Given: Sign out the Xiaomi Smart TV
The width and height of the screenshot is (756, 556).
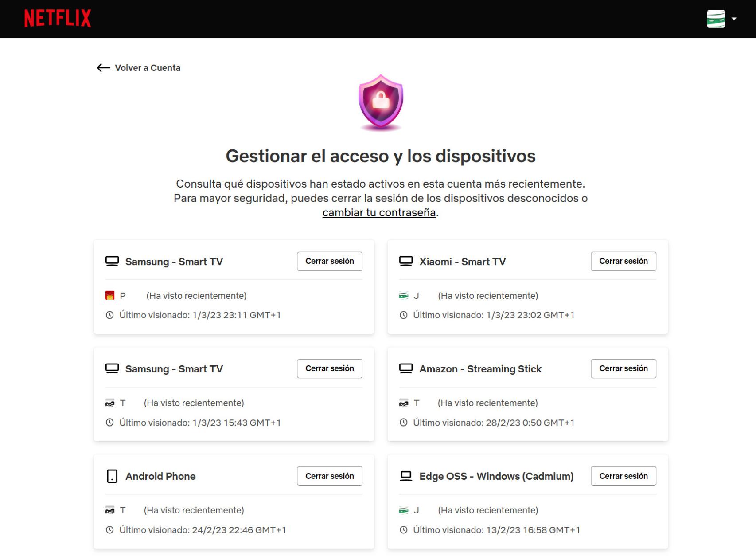Looking at the screenshot, I should point(624,261).
